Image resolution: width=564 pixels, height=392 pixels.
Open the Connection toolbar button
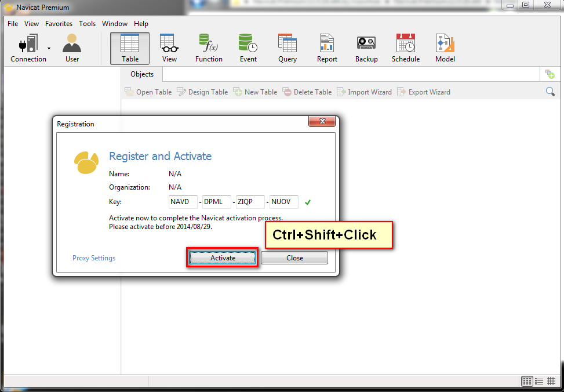click(x=28, y=48)
